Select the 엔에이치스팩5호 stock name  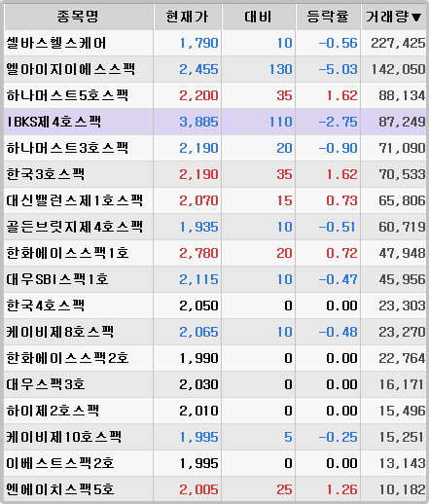click(60, 489)
